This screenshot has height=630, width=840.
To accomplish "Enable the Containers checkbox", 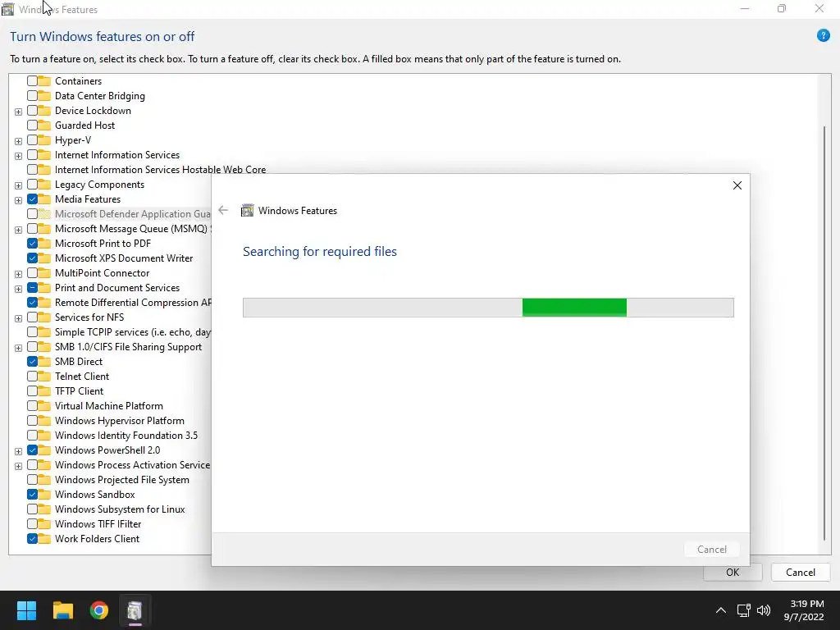I will (32, 81).
